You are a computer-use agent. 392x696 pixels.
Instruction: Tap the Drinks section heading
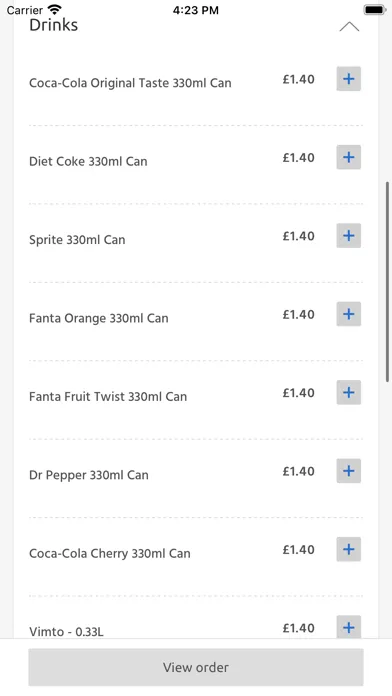pyautogui.click(x=54, y=25)
